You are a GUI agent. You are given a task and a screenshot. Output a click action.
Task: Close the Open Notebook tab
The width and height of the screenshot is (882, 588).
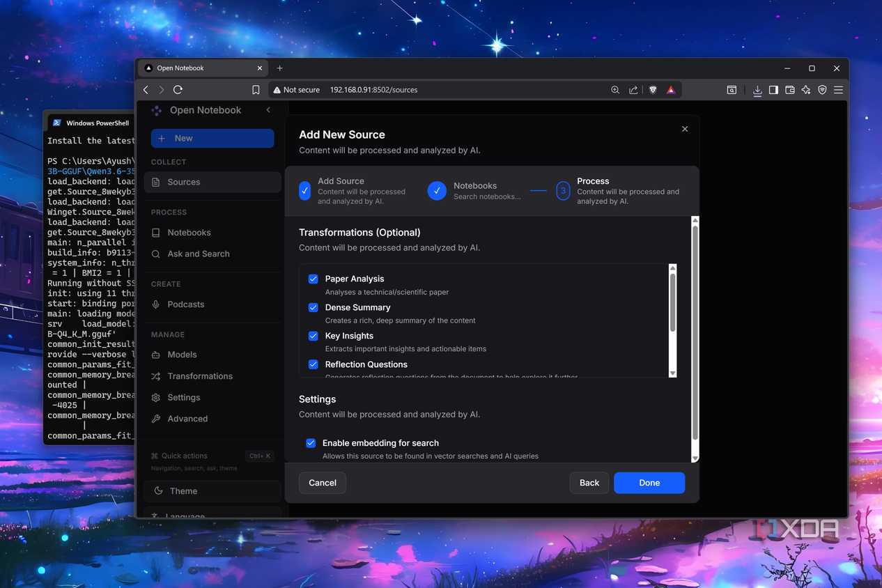pos(260,68)
